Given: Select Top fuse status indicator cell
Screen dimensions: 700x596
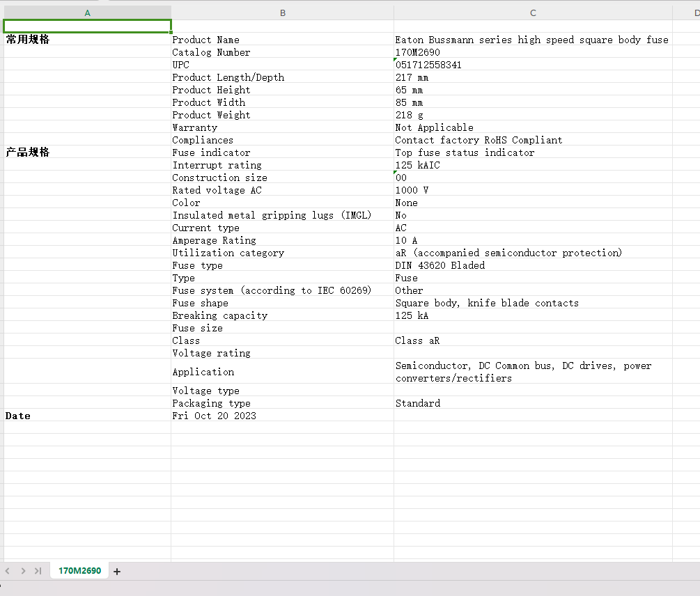Looking at the screenshot, I should (x=533, y=152).
